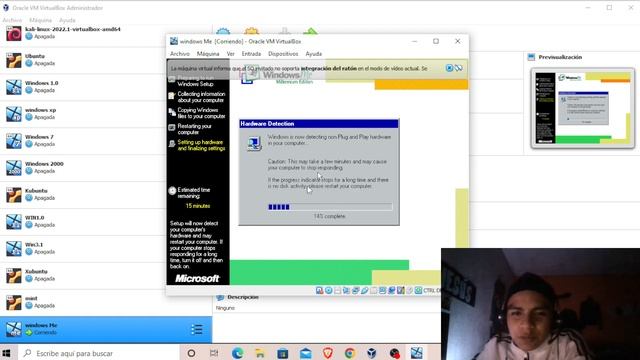Click the Previsualización section header

coord(560,57)
